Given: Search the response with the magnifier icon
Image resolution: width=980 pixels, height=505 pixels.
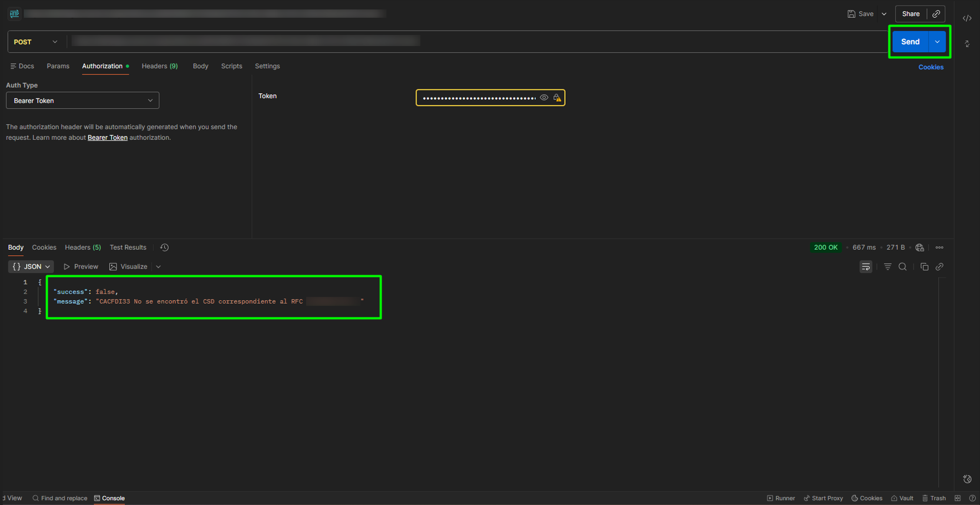Looking at the screenshot, I should [902, 267].
